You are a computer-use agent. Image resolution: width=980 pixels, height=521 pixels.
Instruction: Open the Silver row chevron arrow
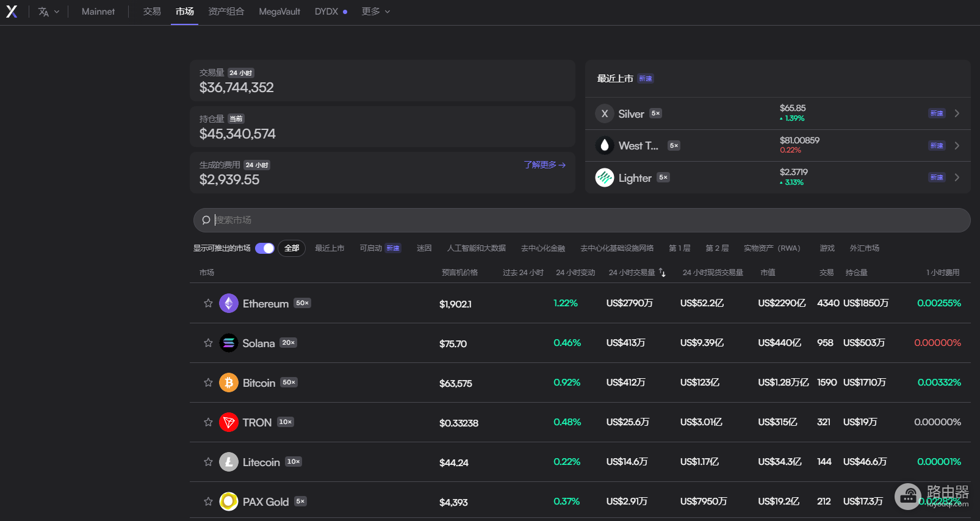click(x=957, y=113)
